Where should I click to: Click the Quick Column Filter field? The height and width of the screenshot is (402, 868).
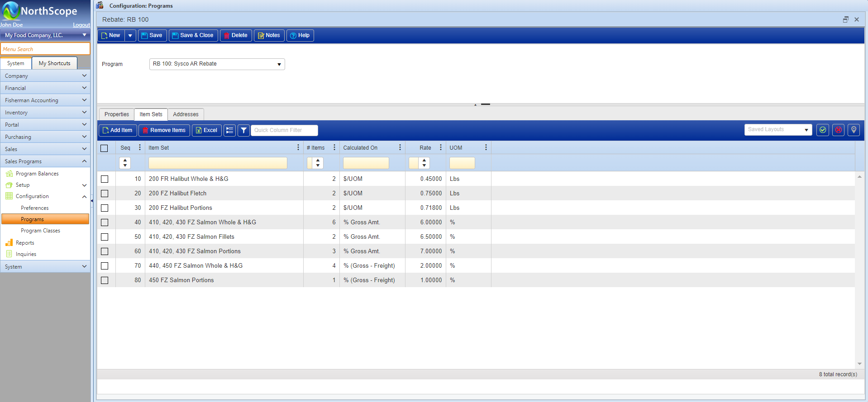[284, 130]
